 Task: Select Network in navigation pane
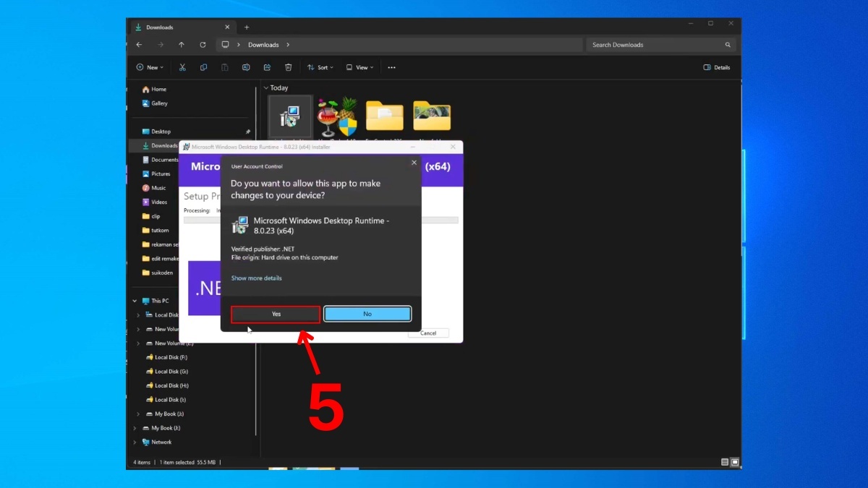tap(157, 442)
